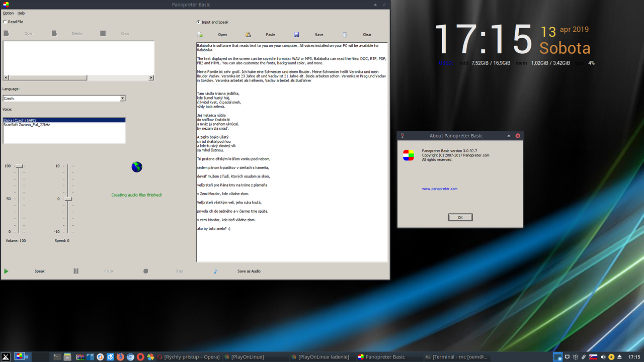This screenshot has height=362, width=644.
Task: Click the yellow power/battery tray icon
Action: pos(611,357)
